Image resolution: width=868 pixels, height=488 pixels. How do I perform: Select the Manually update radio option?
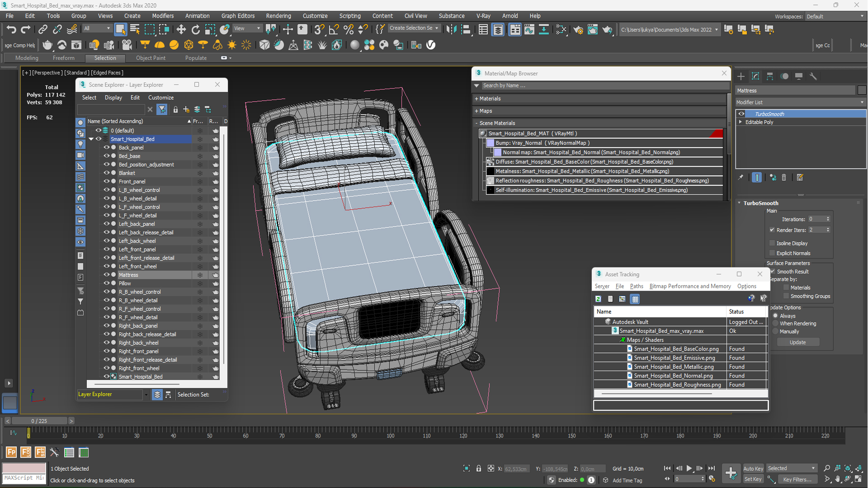tap(776, 331)
